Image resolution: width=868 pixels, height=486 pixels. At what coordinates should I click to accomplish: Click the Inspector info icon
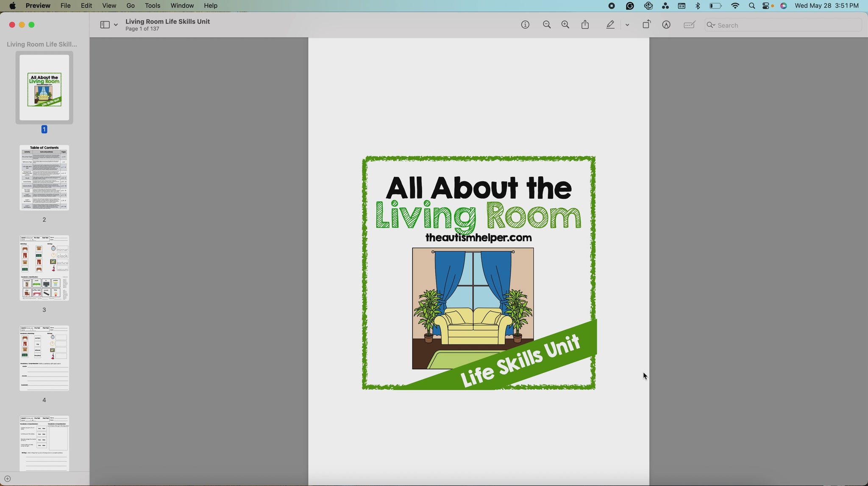pos(525,25)
